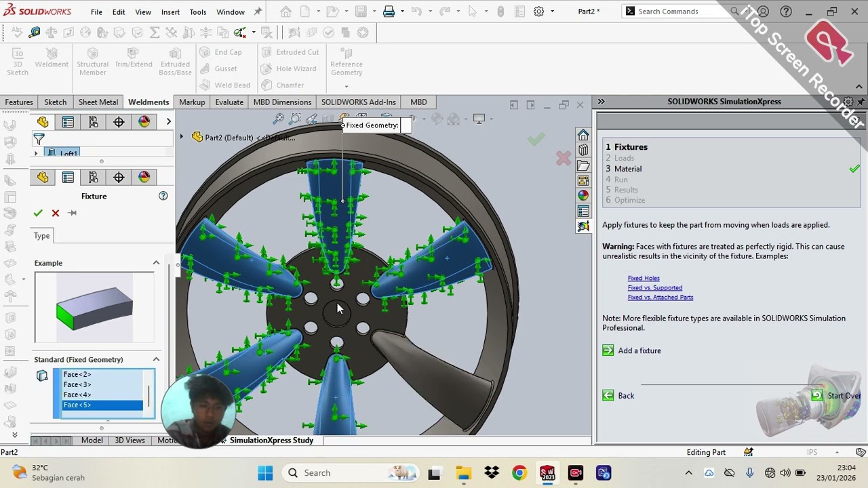
Task: Click the task pane Home icon
Action: (x=583, y=135)
